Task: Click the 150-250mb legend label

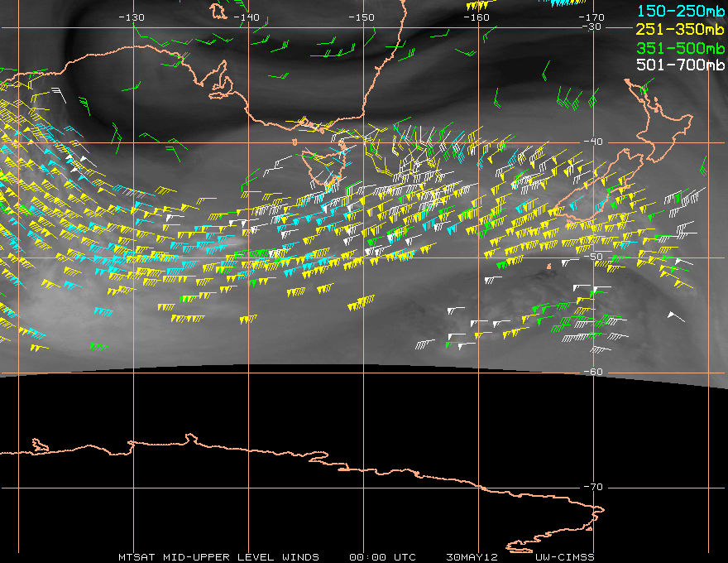Action: tap(680, 11)
